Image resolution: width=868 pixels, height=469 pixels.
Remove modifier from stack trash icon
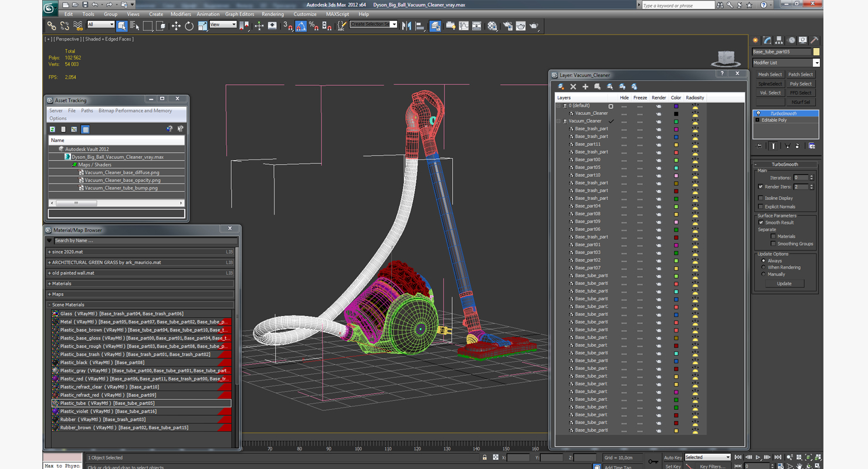click(798, 146)
